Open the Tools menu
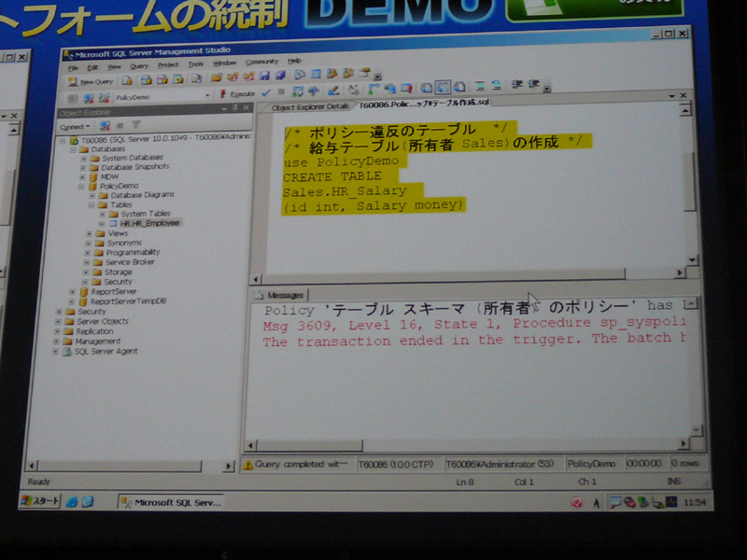 195,64
